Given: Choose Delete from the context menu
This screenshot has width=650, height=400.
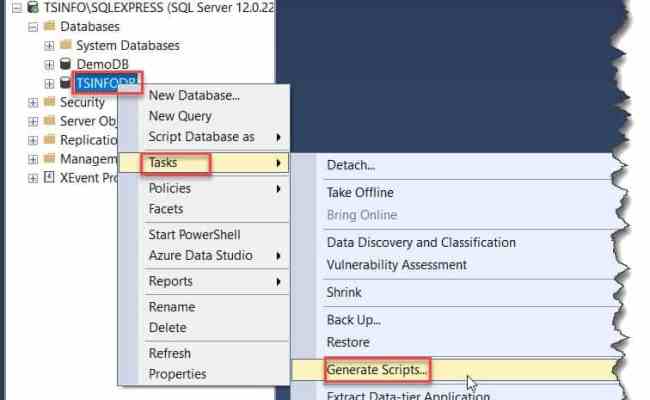Looking at the screenshot, I should click(204, 327).
